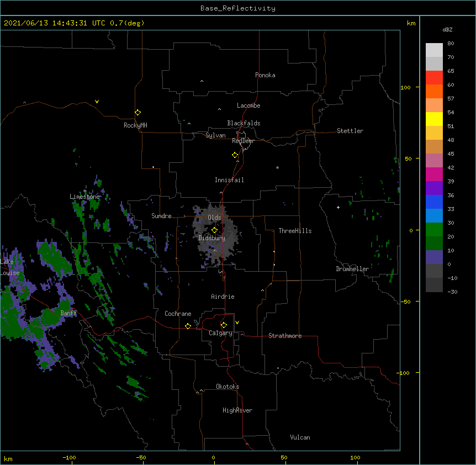
Task: Click the yellow diamond marker below Cochrane
Action: point(188,326)
